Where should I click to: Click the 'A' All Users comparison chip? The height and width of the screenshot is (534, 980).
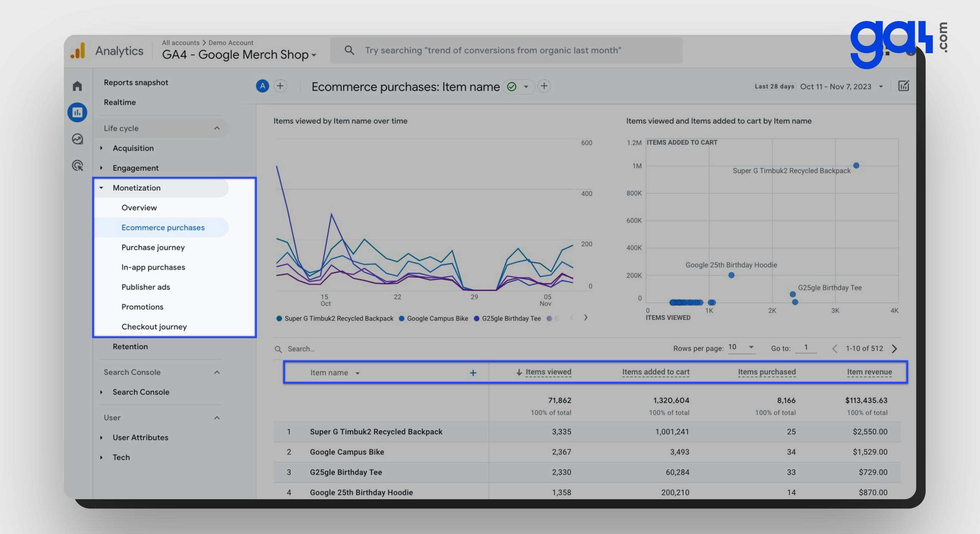pyautogui.click(x=262, y=86)
